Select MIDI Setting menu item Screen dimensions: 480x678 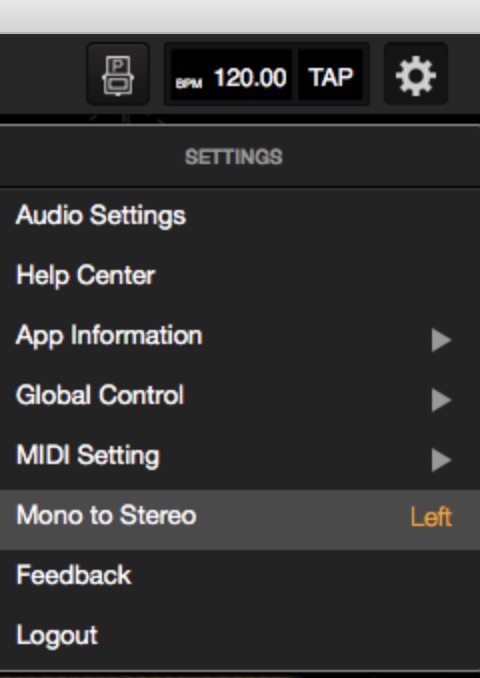coord(240,455)
